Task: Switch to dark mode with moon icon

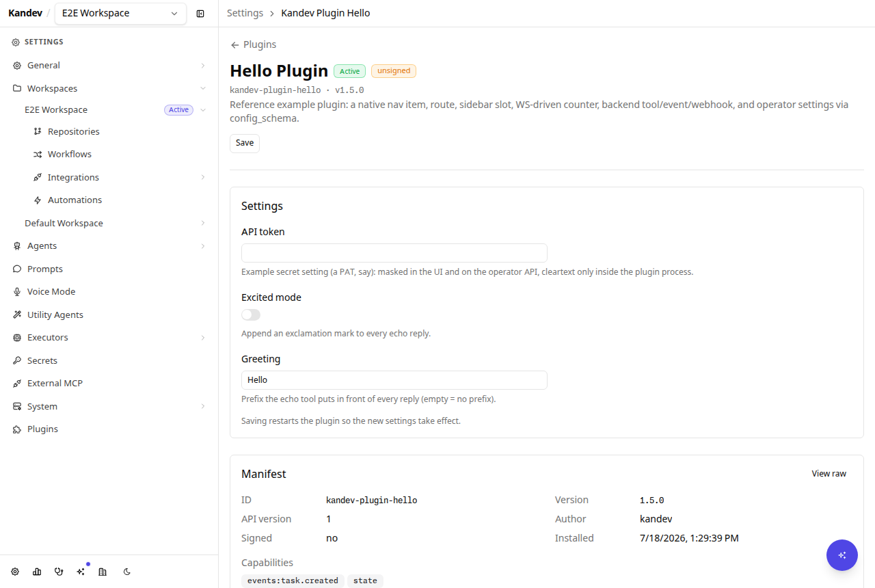Action: click(127, 572)
